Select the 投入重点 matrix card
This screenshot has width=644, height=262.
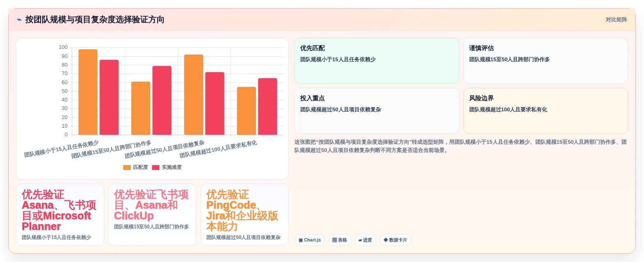(377, 111)
